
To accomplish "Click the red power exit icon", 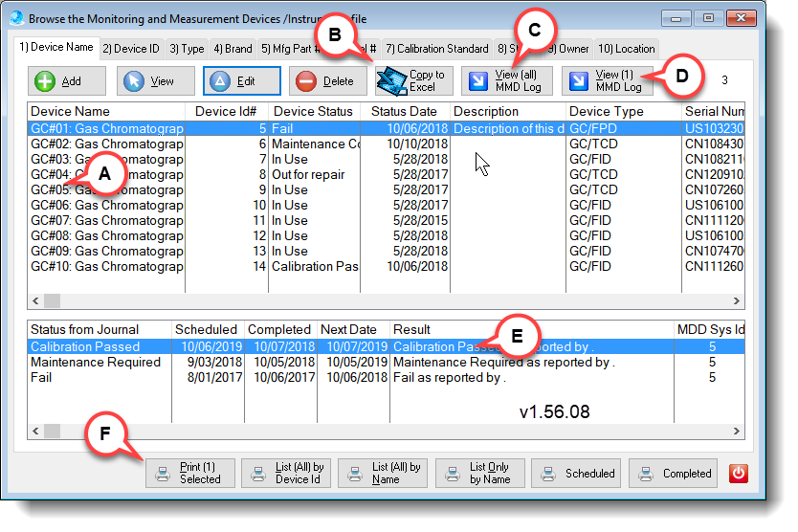I will click(x=738, y=473).
